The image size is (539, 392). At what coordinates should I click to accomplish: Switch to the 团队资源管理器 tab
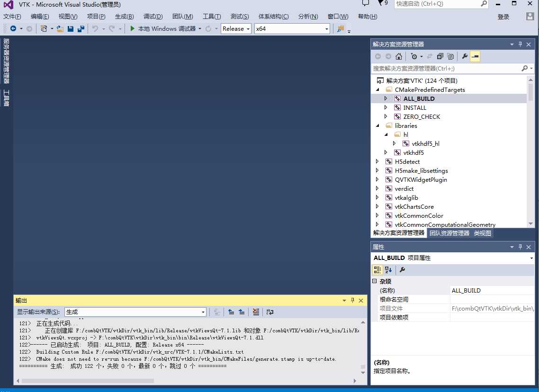pyautogui.click(x=449, y=233)
